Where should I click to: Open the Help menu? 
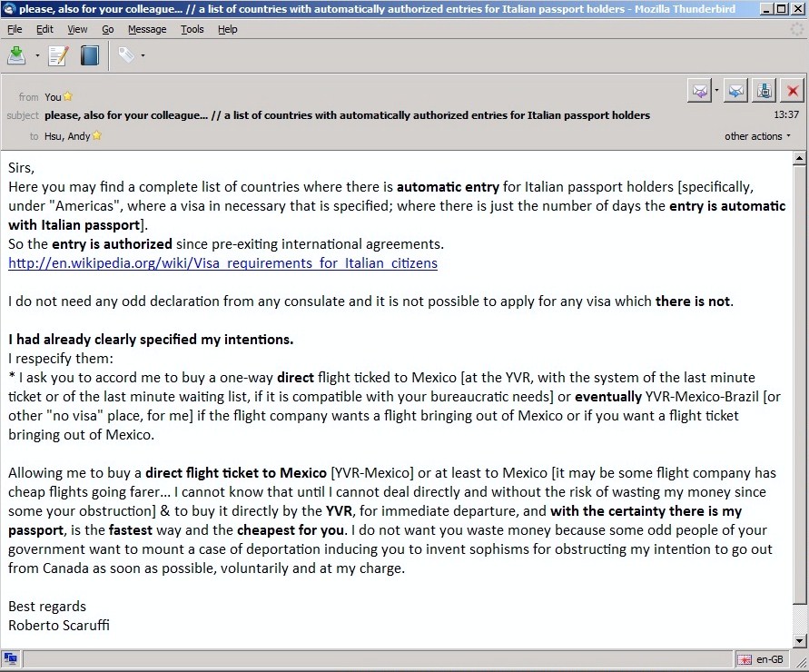[228, 29]
